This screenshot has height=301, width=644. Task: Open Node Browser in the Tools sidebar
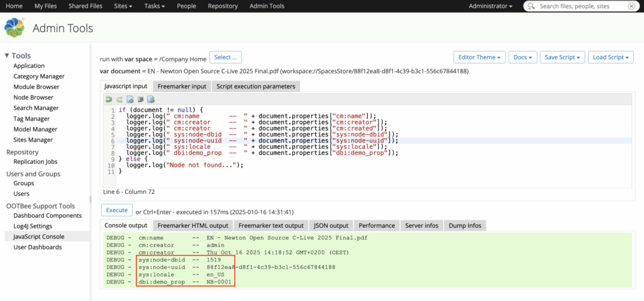33,97
